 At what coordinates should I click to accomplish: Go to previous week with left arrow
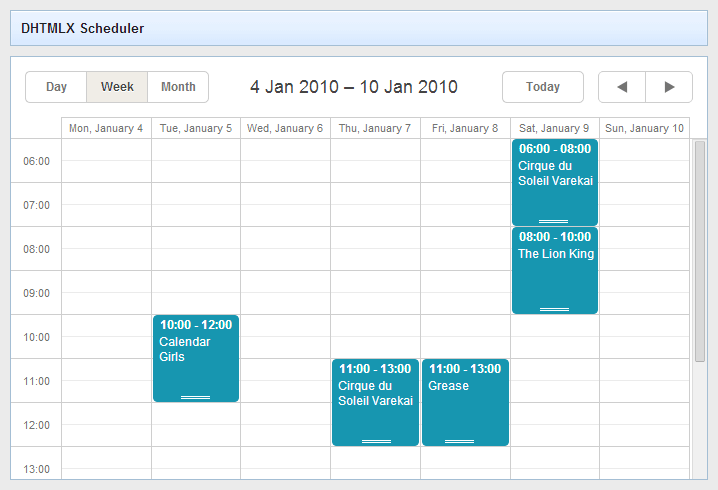622,87
